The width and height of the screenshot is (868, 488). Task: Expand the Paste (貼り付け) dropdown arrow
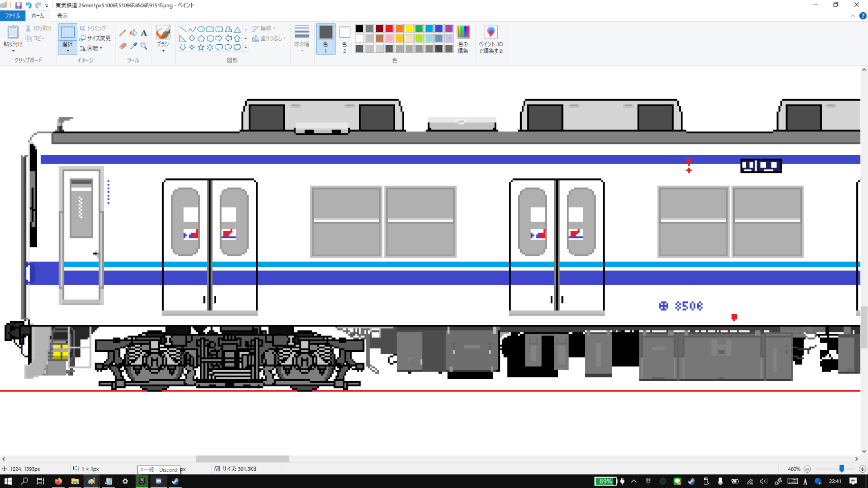[13, 50]
